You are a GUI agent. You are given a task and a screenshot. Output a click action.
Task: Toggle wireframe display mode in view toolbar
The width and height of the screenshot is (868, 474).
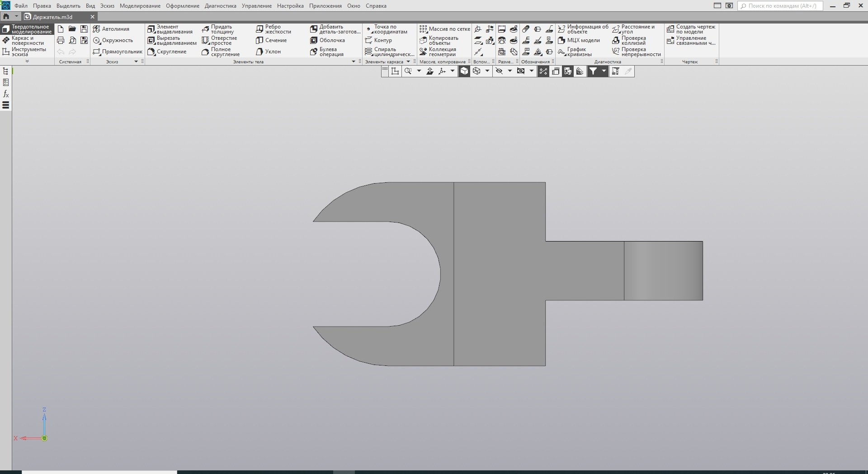[476, 71]
